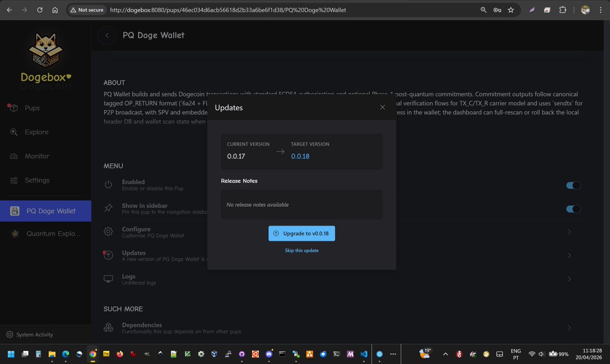Image resolution: width=610 pixels, height=364 pixels.
Task: Click the browser address bar URL
Action: (x=228, y=10)
